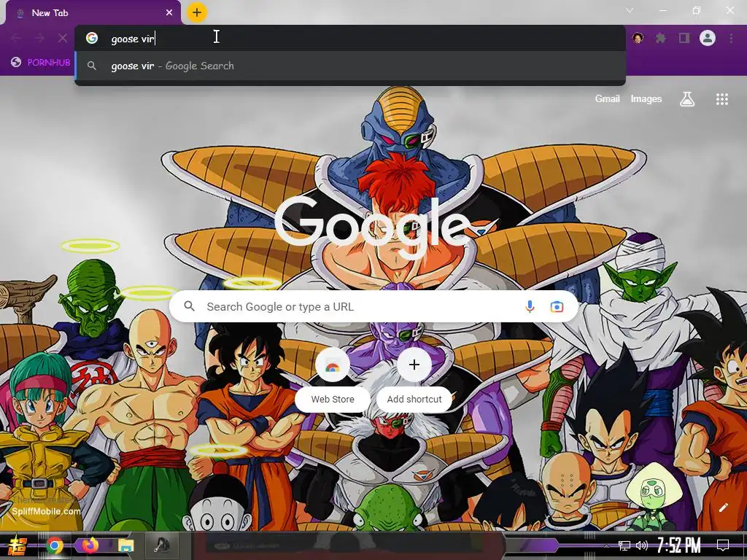Stop loading with the X button
Screen dimensions: 747x560
(63, 38)
